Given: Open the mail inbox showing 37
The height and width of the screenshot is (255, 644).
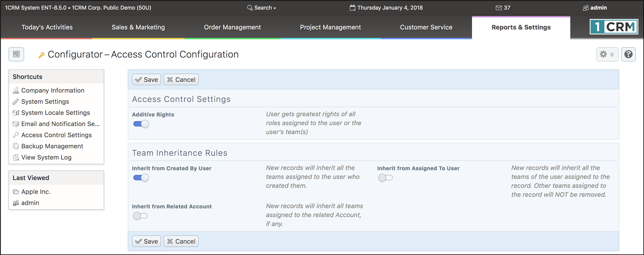Looking at the screenshot, I should tap(503, 8).
